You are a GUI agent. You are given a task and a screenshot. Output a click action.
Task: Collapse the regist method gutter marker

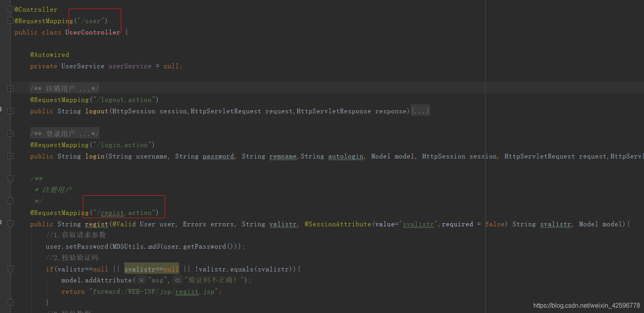(x=11, y=224)
